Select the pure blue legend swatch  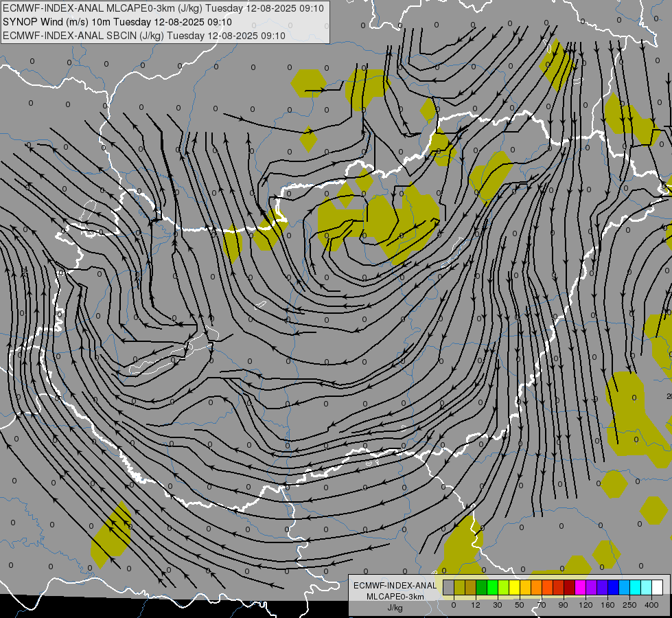point(614,587)
